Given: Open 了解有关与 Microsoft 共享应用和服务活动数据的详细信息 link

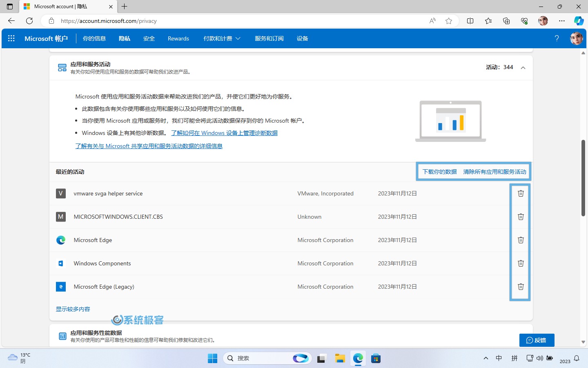Looking at the screenshot, I should [x=149, y=146].
